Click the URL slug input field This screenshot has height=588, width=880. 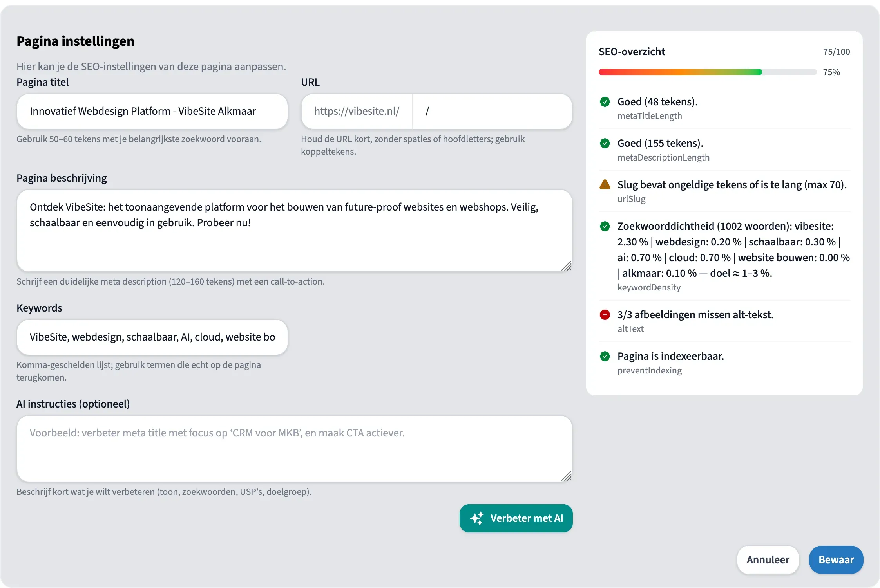pos(492,112)
